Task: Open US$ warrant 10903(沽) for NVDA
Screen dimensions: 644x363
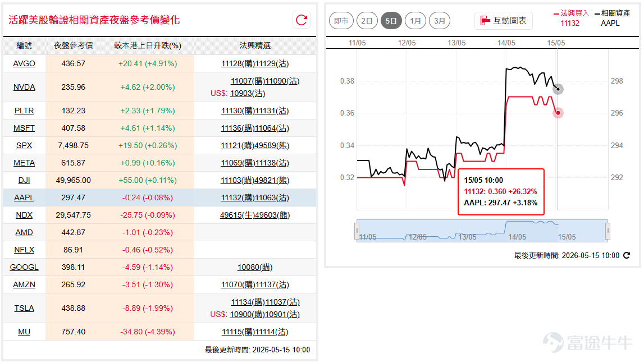Action: 248,93
